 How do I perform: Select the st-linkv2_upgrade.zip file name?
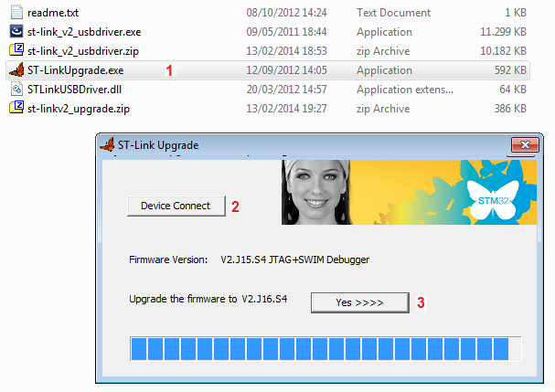coord(79,108)
